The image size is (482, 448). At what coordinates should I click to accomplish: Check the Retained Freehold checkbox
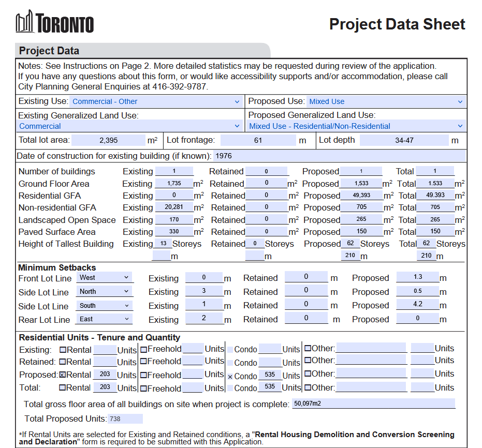point(143,362)
